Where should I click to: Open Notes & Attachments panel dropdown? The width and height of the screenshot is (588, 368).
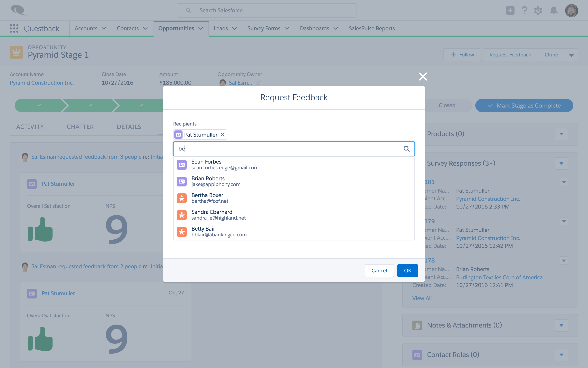pyautogui.click(x=561, y=325)
